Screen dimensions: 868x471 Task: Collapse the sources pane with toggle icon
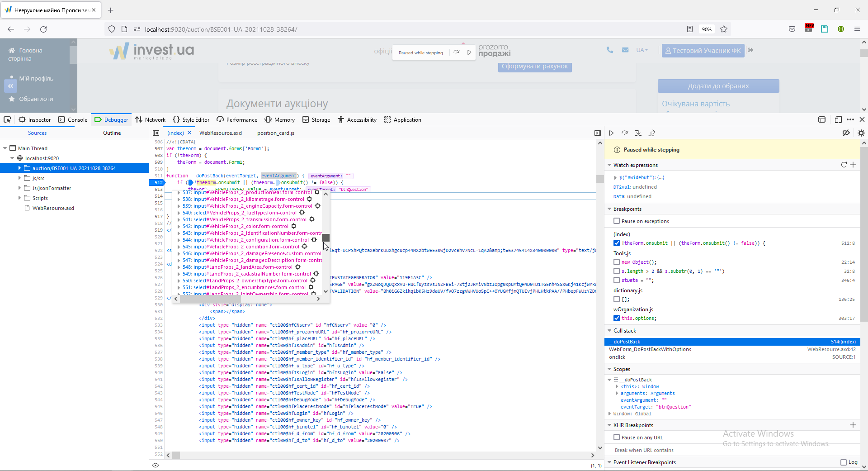(x=156, y=133)
